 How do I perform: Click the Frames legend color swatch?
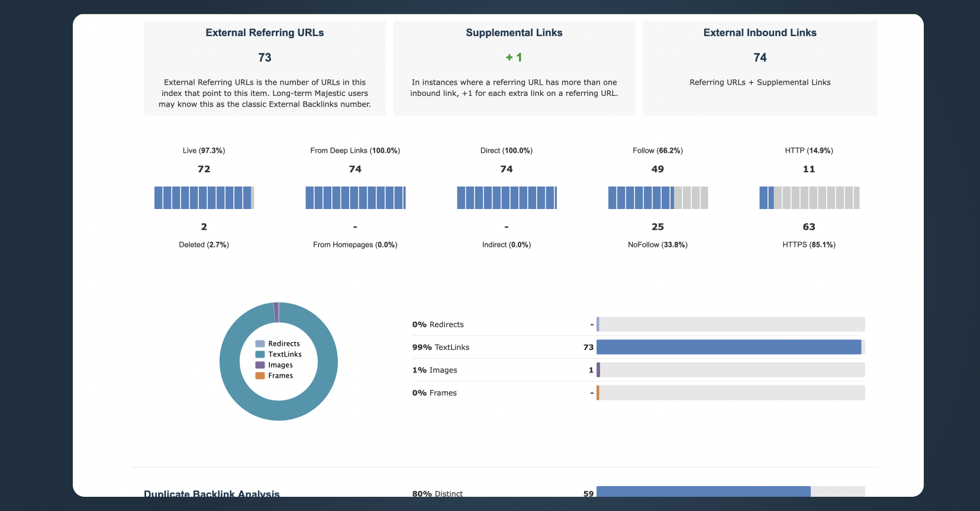(260, 375)
